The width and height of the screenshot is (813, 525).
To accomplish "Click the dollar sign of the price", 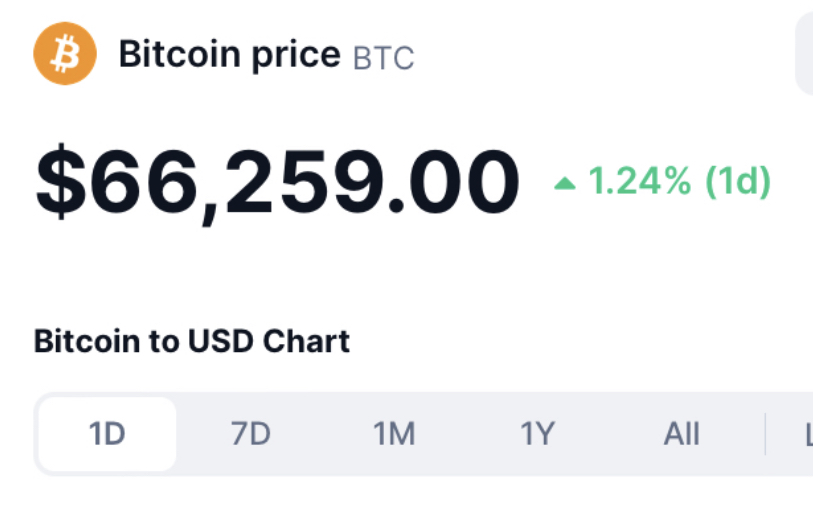I will (61, 181).
